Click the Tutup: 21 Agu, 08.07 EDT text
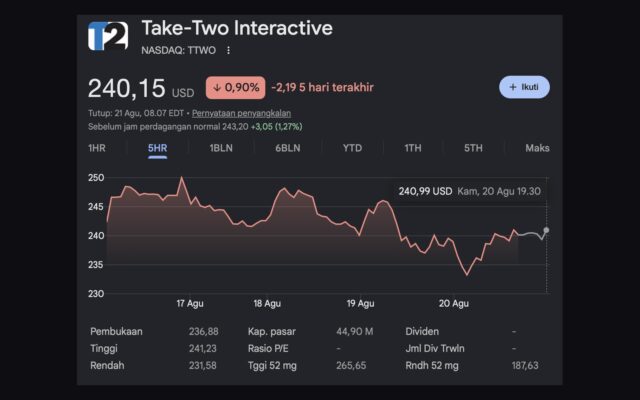640x400 pixels. 136,113
